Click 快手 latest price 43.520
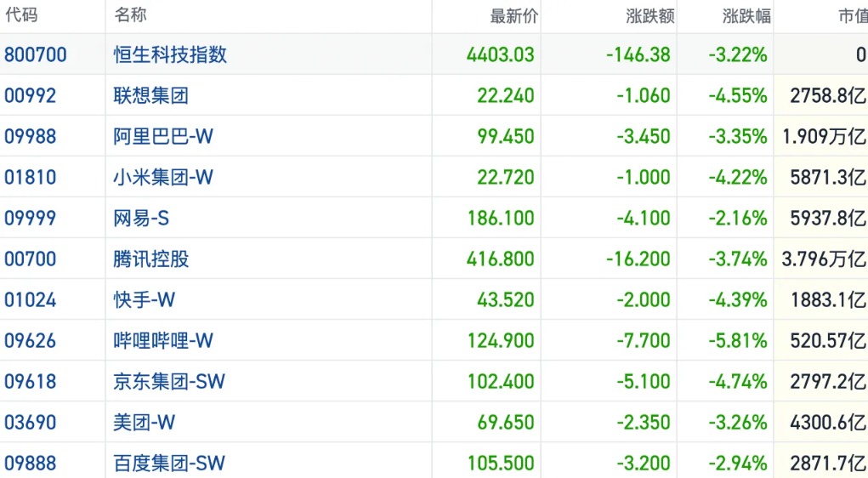Viewport: 868px width, 478px height. (506, 299)
